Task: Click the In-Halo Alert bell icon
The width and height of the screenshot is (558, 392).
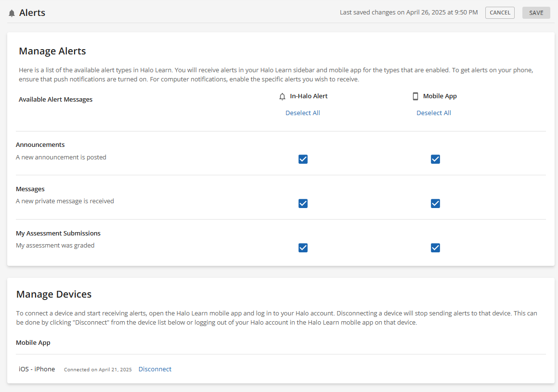Action: pos(282,96)
